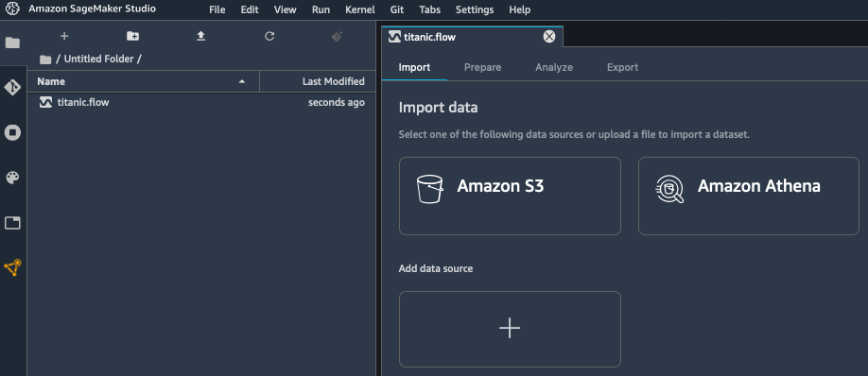Refresh the file list
This screenshot has width=868, height=376.
point(269,36)
